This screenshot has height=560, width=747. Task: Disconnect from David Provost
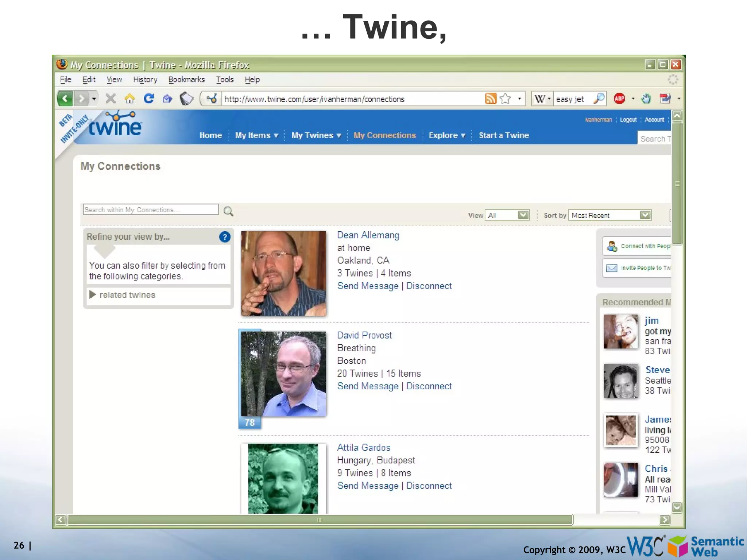tap(429, 386)
